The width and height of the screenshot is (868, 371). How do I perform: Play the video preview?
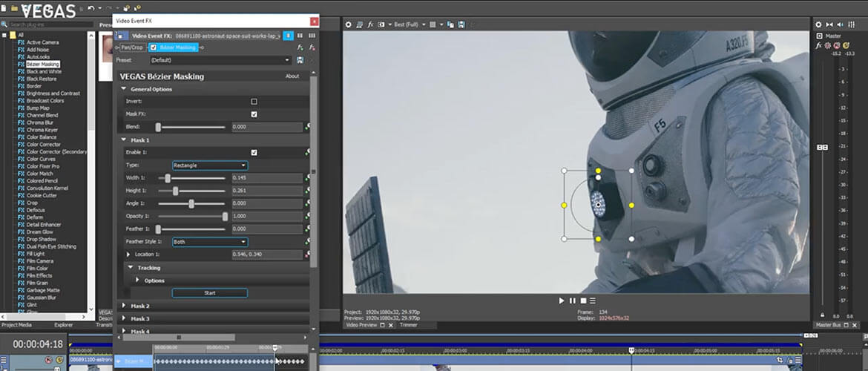coord(562,301)
